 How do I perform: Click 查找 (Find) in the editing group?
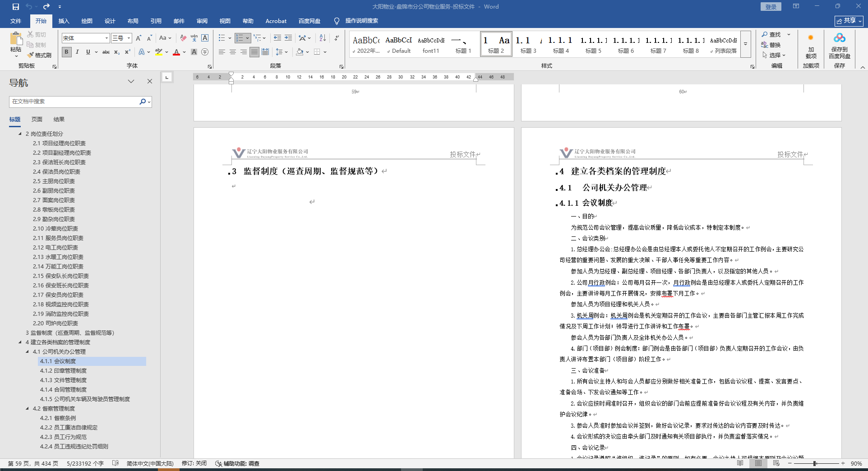771,34
